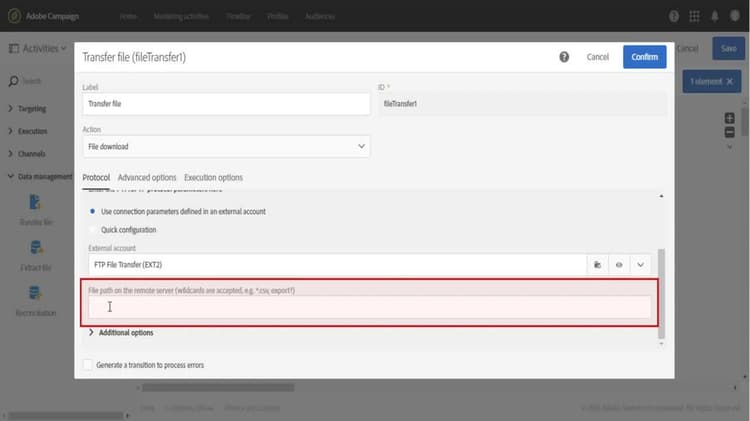Click the dialog vertical scrollbar
Screen dimensions: 750x421
pyautogui.click(x=661, y=293)
